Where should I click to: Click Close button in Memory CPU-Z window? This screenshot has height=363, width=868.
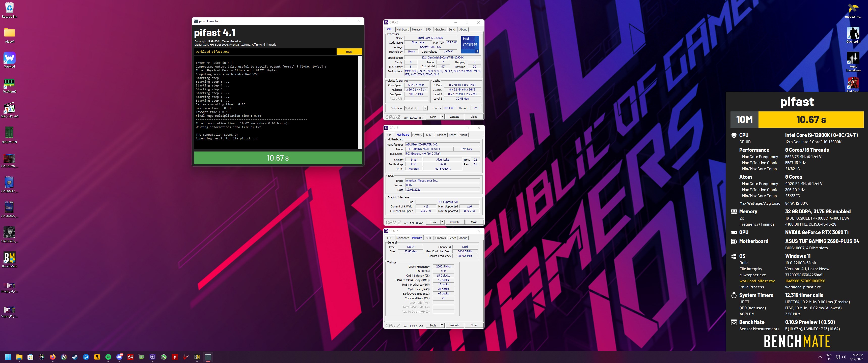click(x=474, y=325)
